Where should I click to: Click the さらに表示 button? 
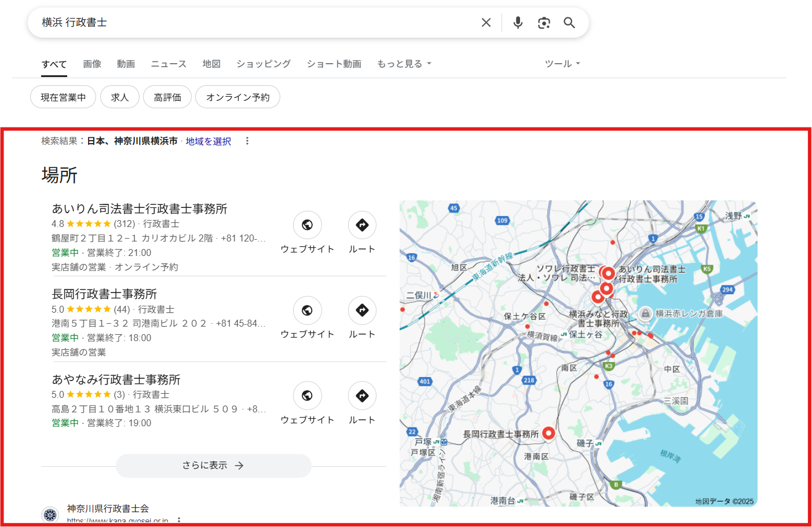pyautogui.click(x=214, y=466)
